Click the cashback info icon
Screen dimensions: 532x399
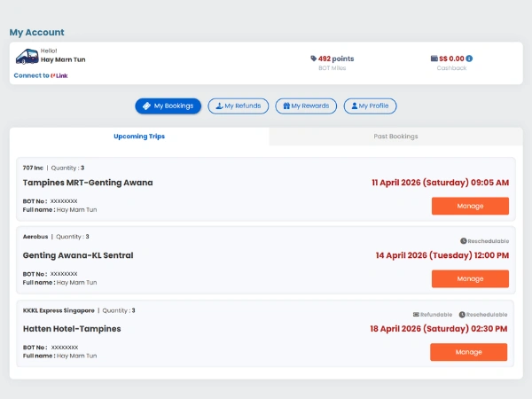click(x=469, y=59)
